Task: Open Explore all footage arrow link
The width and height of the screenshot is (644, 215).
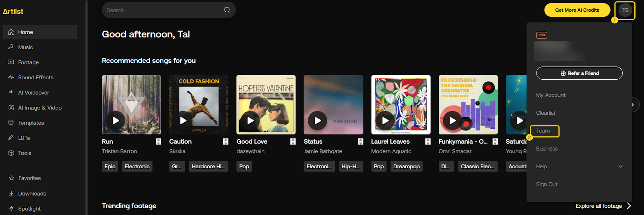Action: pyautogui.click(x=629, y=206)
